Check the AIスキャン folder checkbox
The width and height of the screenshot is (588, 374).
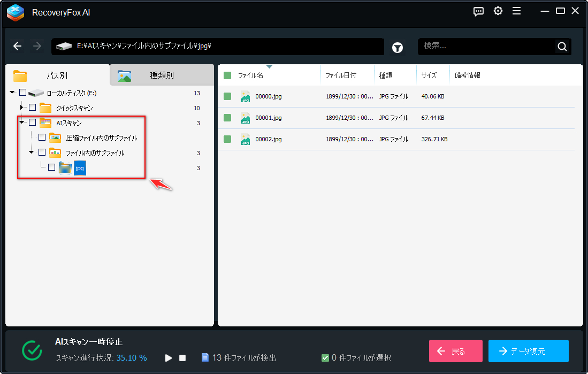click(33, 123)
